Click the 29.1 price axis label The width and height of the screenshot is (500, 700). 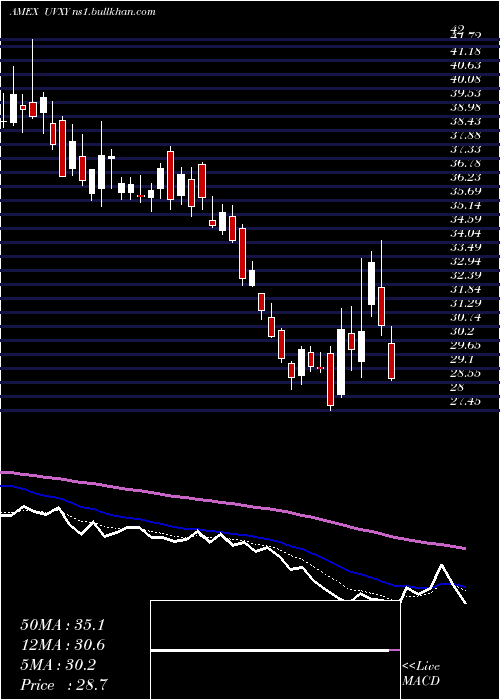pyautogui.click(x=464, y=359)
